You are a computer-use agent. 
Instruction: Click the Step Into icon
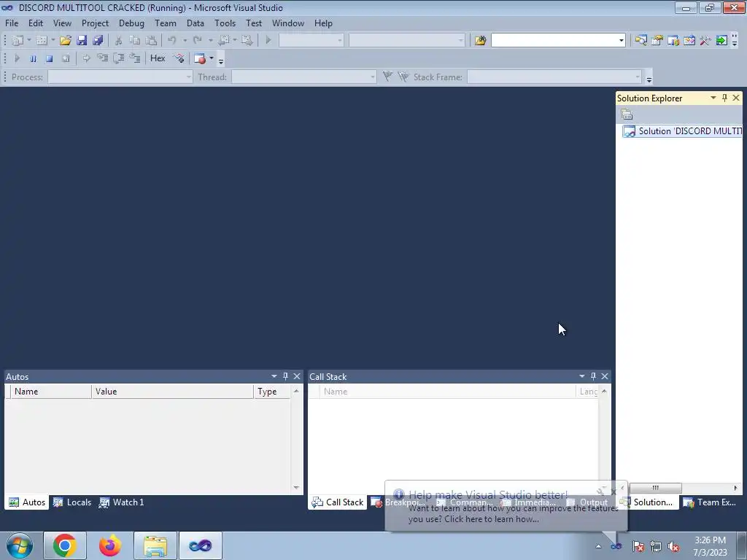click(102, 58)
